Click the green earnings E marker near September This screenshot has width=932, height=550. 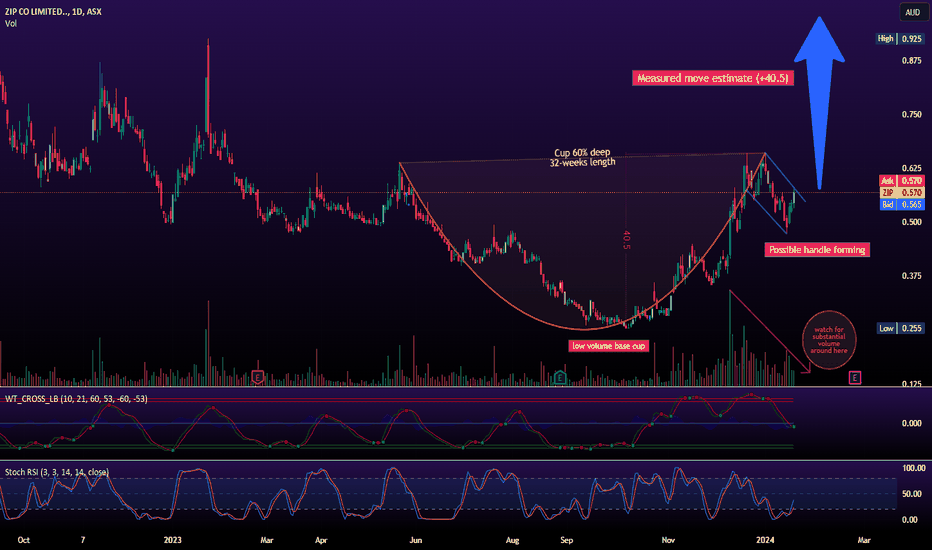point(559,377)
